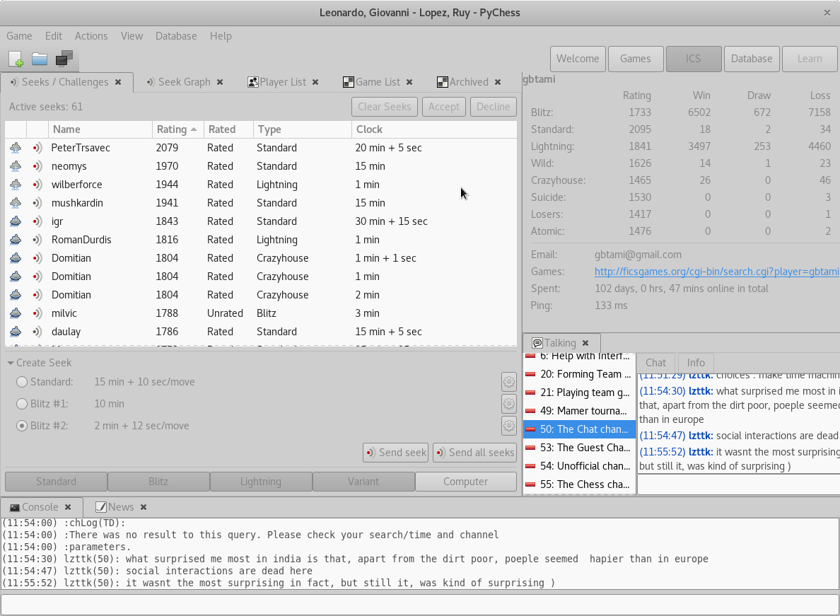Click the red channel icon beside channel 50

[x=531, y=429]
